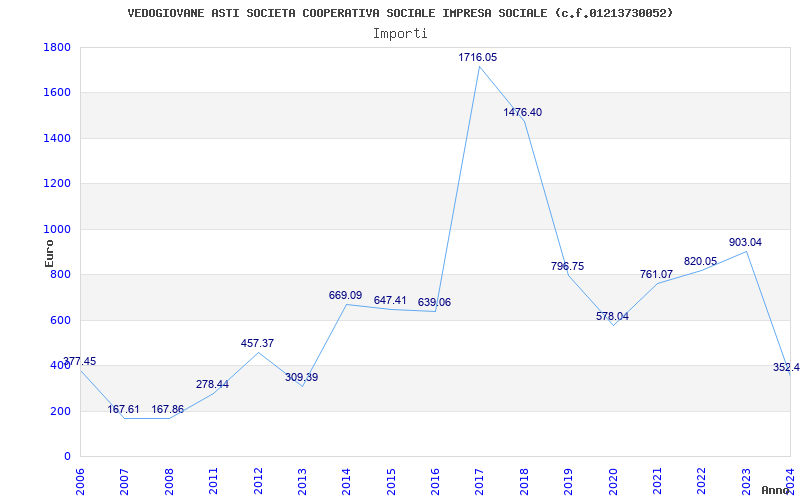Click the 2013 x-axis year label
800x500 pixels.
[x=303, y=481]
